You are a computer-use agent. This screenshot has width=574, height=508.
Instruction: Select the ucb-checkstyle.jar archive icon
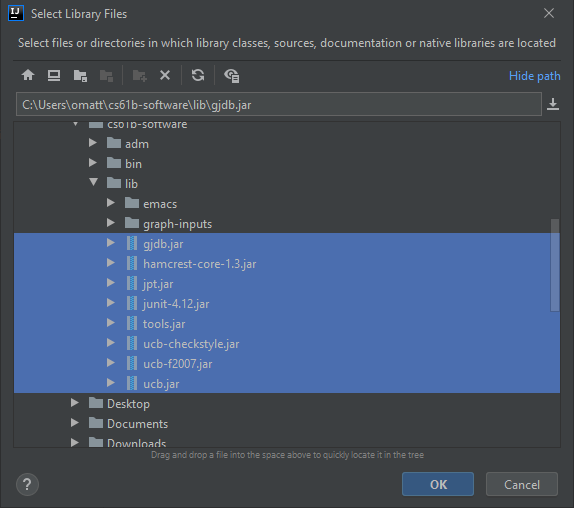132,343
